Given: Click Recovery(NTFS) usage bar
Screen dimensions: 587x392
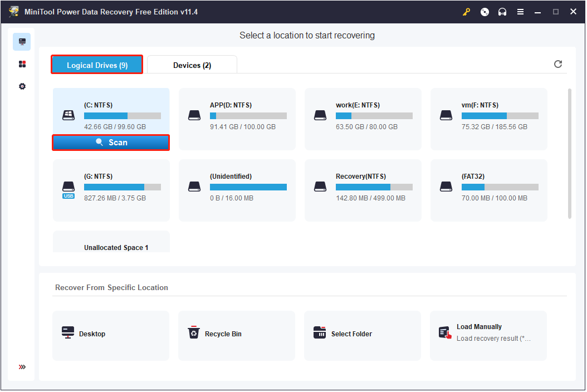Looking at the screenshot, I should tap(374, 187).
